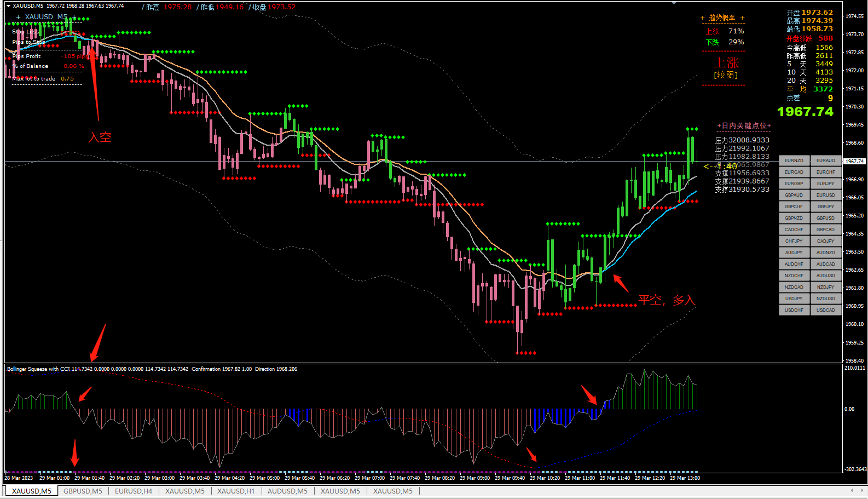This screenshot has width=868, height=499.
Task: Select the 上涨 71% probability line
Action: pyautogui.click(x=725, y=31)
